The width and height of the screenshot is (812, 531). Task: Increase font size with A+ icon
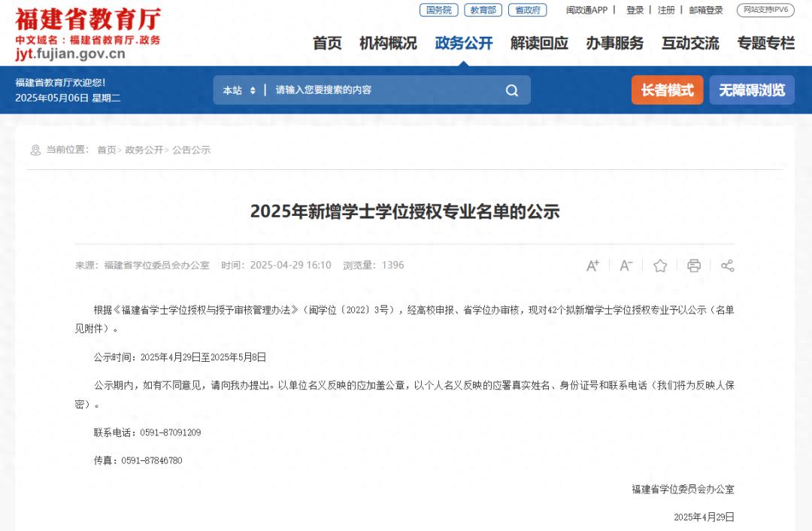(x=592, y=265)
